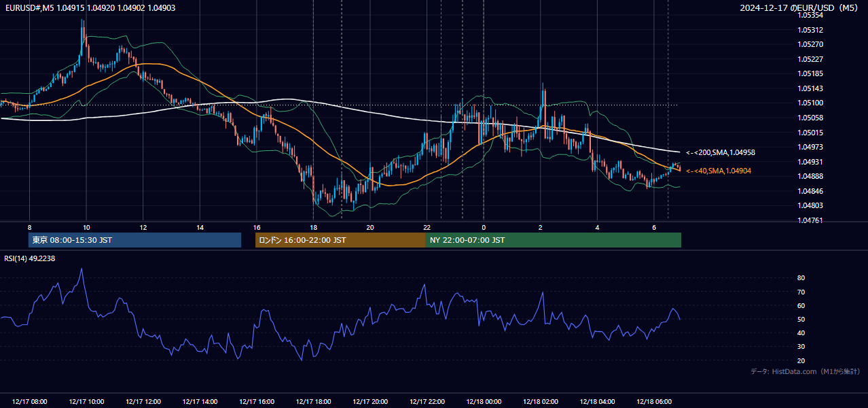Click the 12/17 18:00 bottom time label
Image resolution: width=868 pixels, height=408 pixels.
pos(313,402)
